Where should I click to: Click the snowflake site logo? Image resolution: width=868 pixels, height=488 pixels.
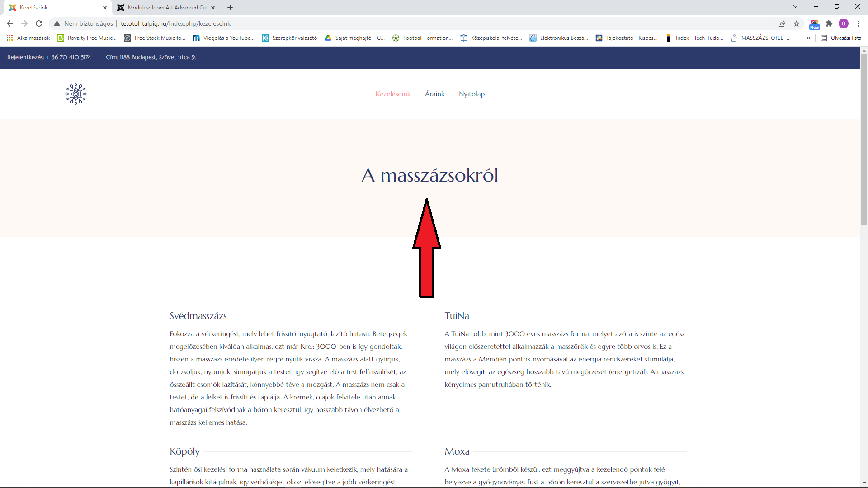(x=76, y=94)
